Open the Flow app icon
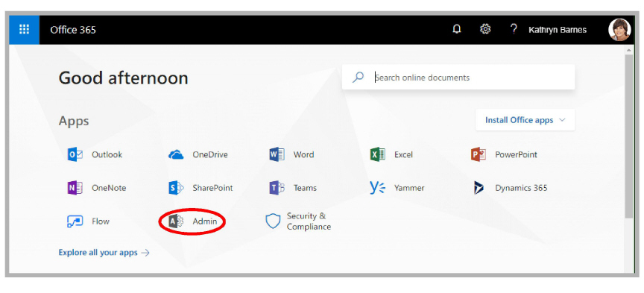This screenshot has width=644, height=293. tap(75, 221)
